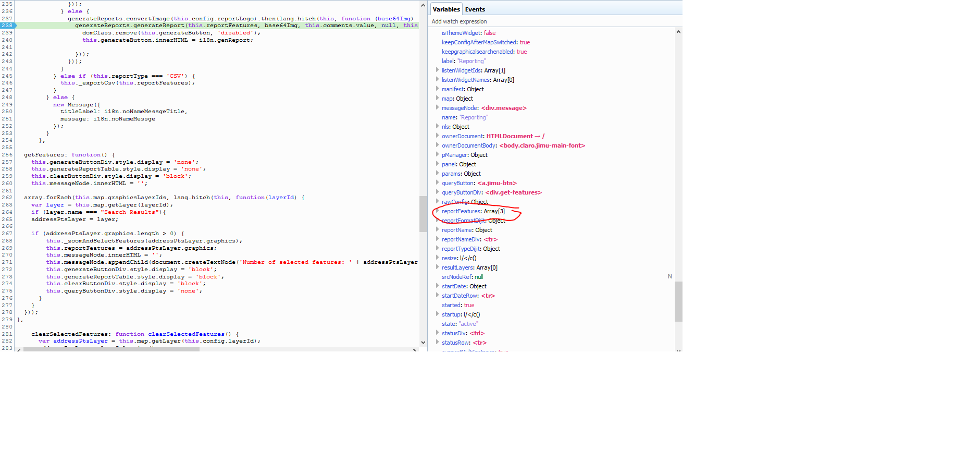Screen dimensions: 980x451
Task: Expand the map object
Action: tap(437, 98)
